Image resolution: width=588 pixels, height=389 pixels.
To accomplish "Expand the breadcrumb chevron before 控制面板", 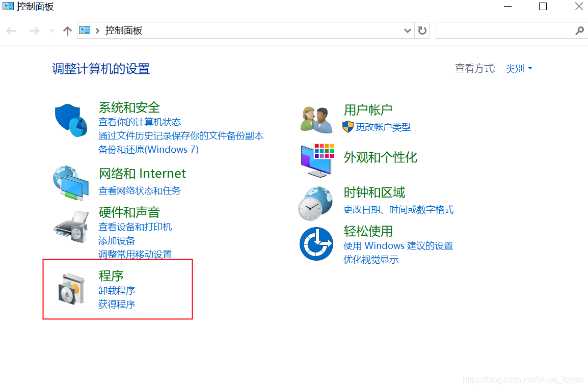I will point(97,31).
